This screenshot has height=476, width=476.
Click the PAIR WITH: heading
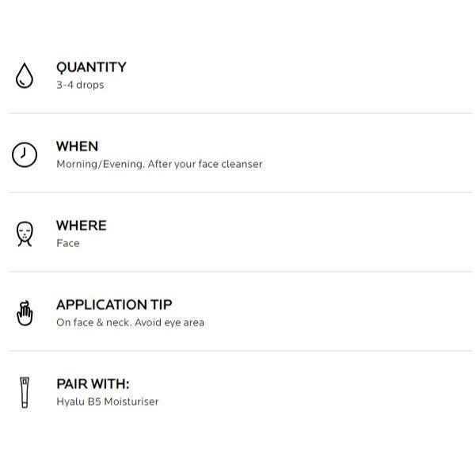93,384
